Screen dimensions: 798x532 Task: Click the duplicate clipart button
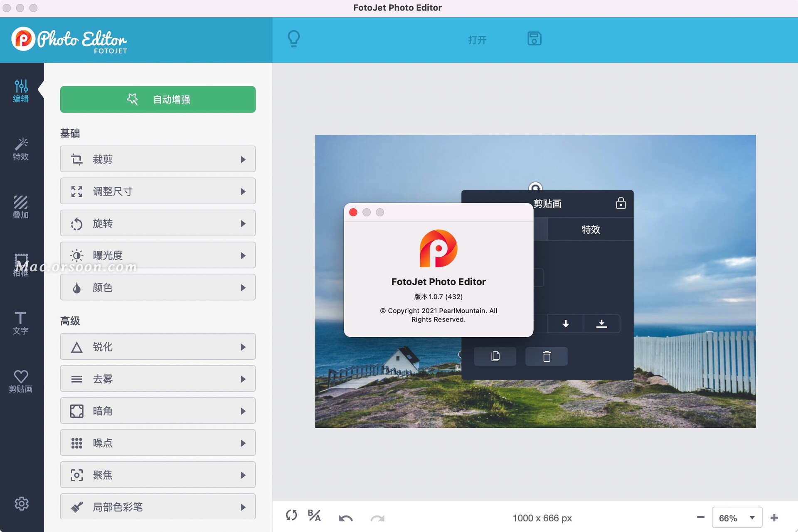click(495, 356)
